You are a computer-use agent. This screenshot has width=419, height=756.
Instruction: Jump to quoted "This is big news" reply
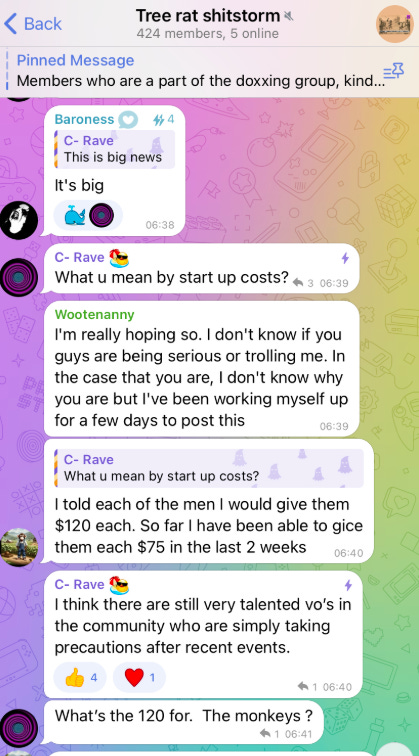(x=114, y=149)
